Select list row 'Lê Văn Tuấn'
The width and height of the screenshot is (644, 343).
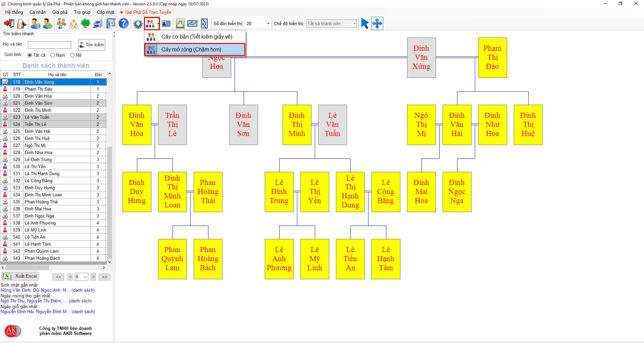pyautogui.click(x=53, y=117)
